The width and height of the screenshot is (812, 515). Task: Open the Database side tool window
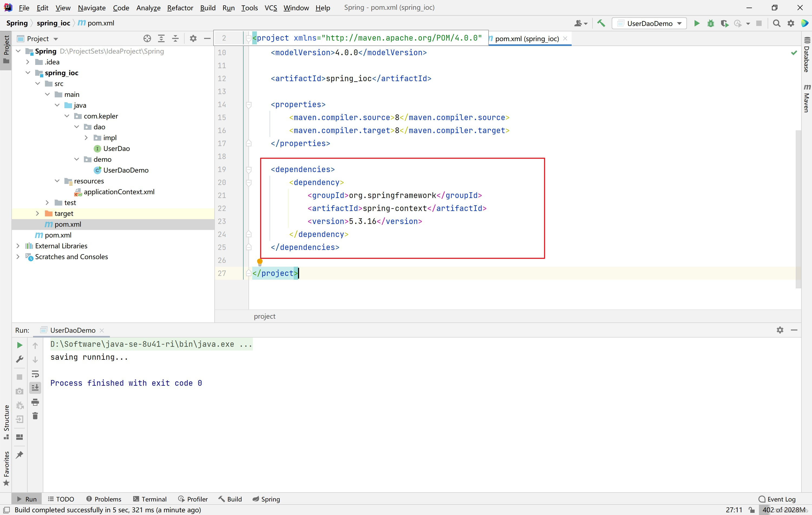[x=806, y=54]
